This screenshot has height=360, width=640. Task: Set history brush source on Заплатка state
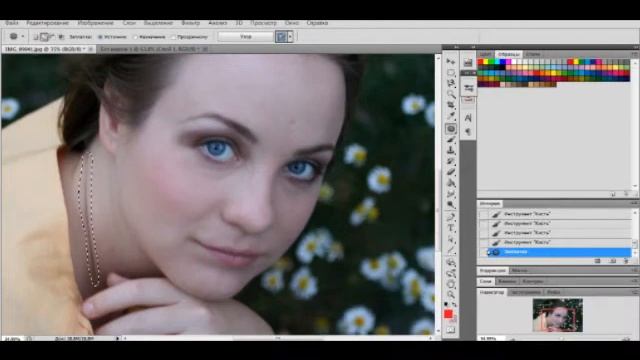(484, 252)
